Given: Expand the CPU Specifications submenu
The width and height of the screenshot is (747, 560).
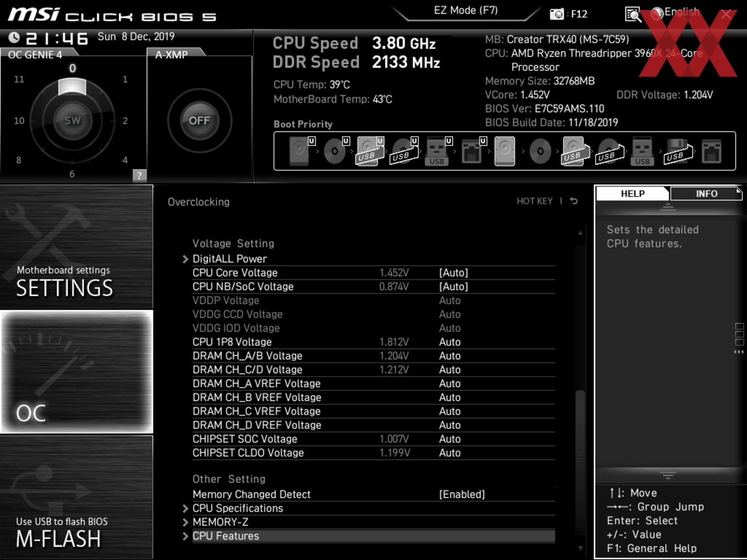Looking at the screenshot, I should point(237,508).
